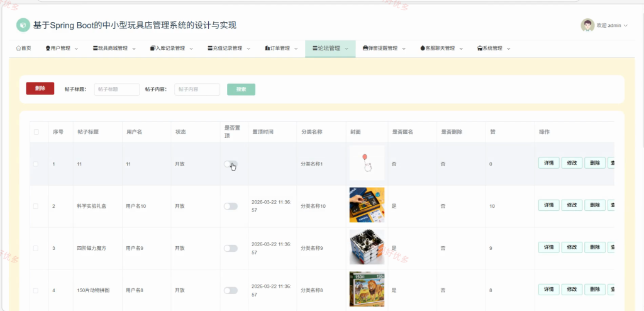The height and width of the screenshot is (311, 644).
Task: Tick the checkbox for 四阶磁力魔方 row
Action: click(x=36, y=249)
